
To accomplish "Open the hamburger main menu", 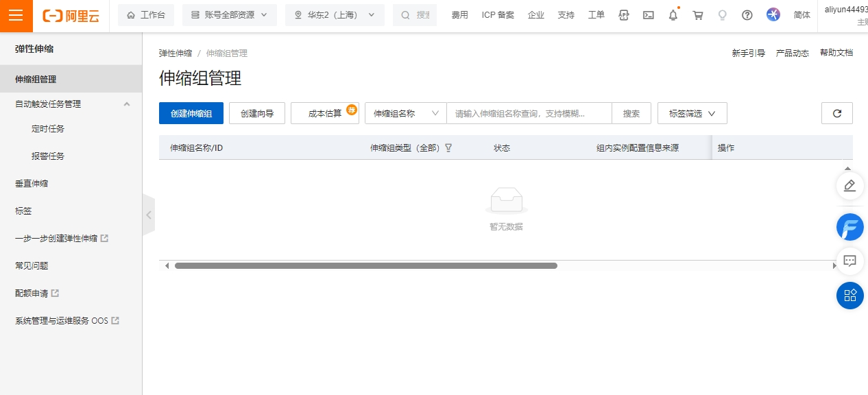I will point(16,16).
